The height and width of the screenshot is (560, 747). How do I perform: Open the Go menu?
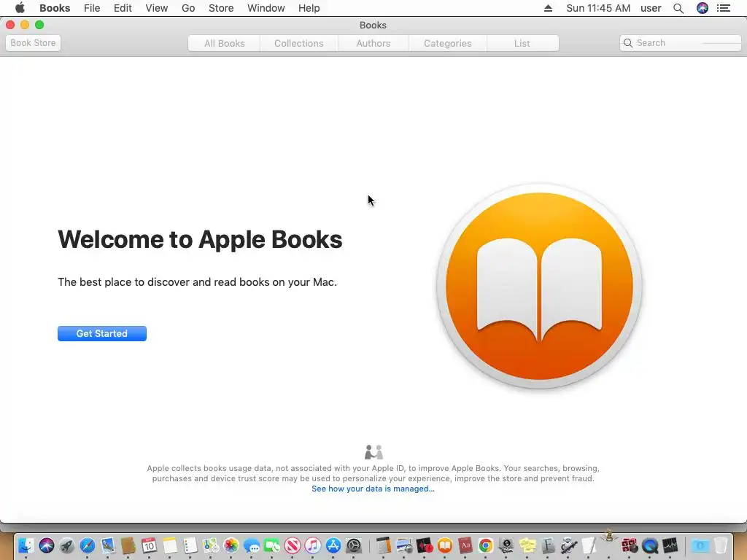click(x=188, y=8)
